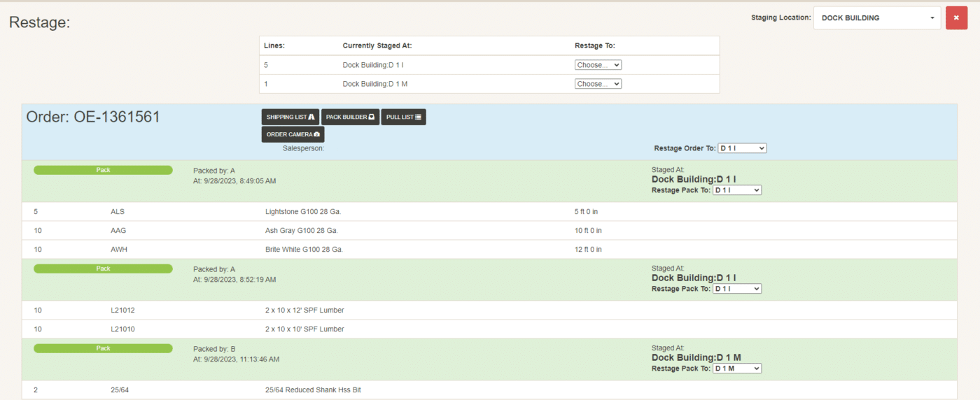Screen dimensions: 980x400
Task: Open Restage Pack To dropdown for 8:49:05 AM pack
Action: (x=737, y=190)
